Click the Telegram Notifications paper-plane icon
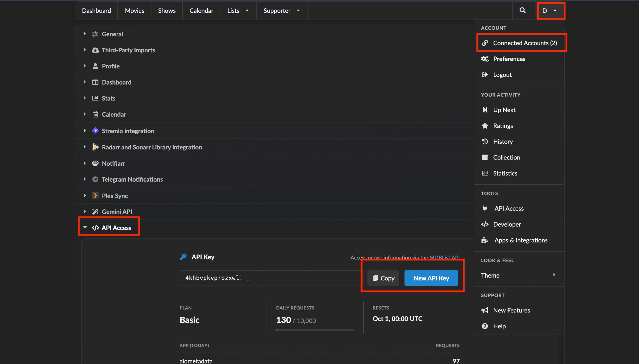The height and width of the screenshot is (364, 639). (x=95, y=179)
